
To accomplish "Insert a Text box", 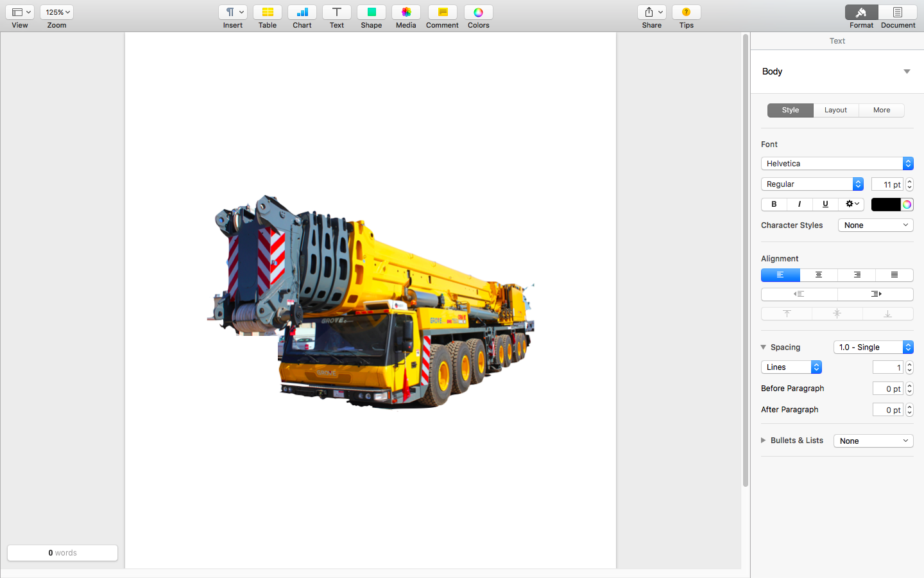I will point(336,12).
